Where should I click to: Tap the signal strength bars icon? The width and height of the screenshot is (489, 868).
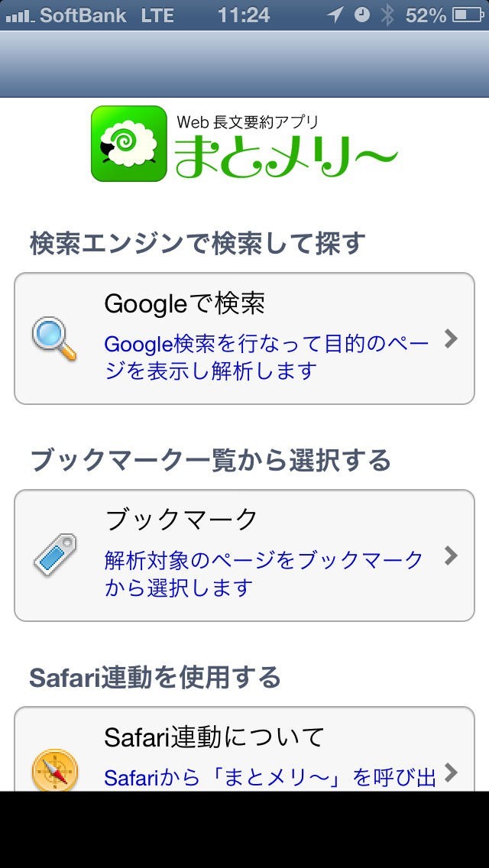tap(18, 15)
